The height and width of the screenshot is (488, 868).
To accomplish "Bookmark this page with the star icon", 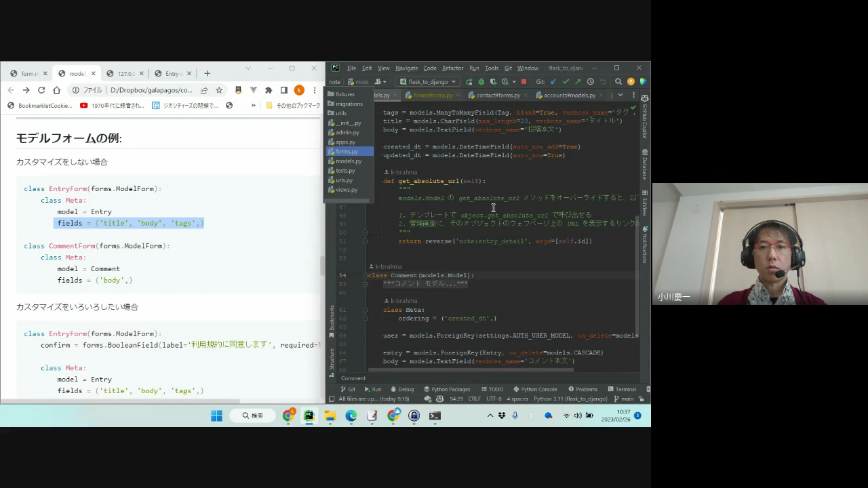I will (219, 90).
